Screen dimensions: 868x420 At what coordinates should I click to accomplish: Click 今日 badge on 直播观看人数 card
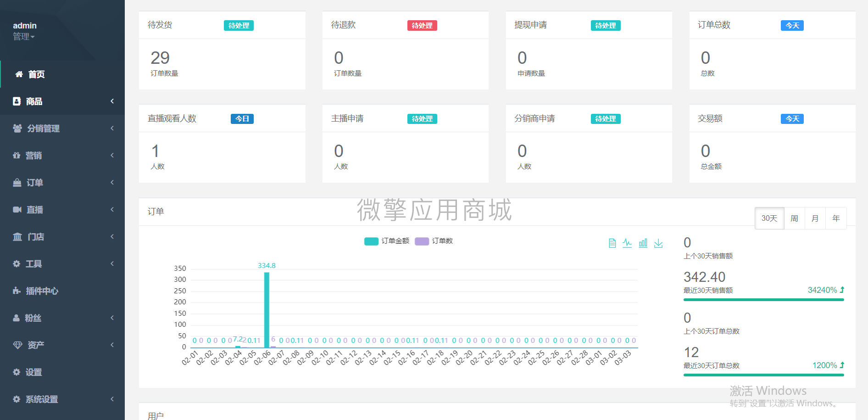click(x=242, y=119)
